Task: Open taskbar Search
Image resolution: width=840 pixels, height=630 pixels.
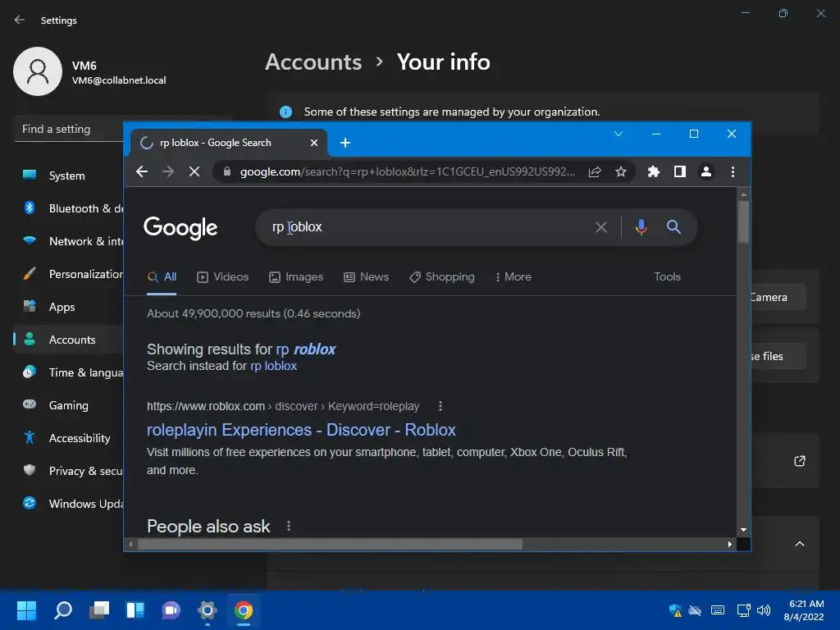Action: point(62,610)
